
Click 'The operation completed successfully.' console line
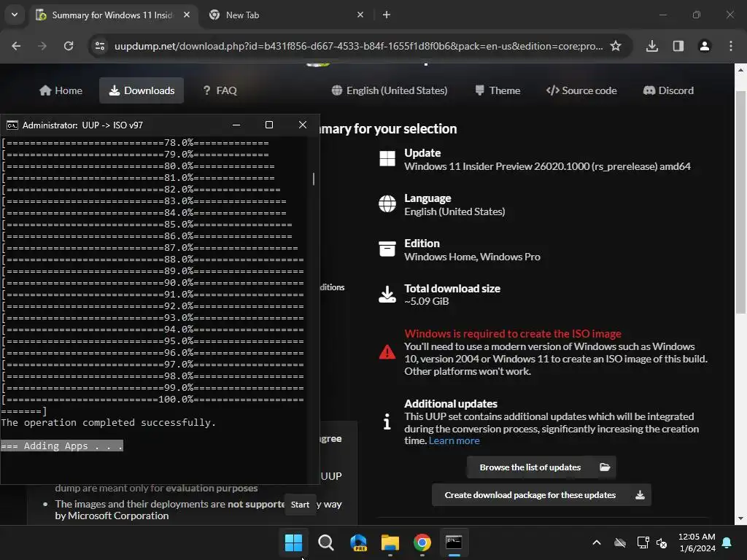(x=109, y=423)
